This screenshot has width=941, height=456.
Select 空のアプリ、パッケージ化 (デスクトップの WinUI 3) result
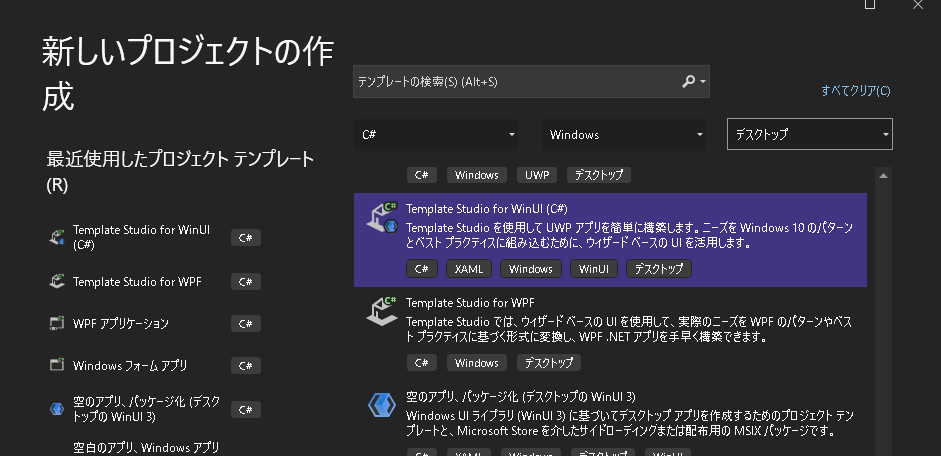coord(610,420)
